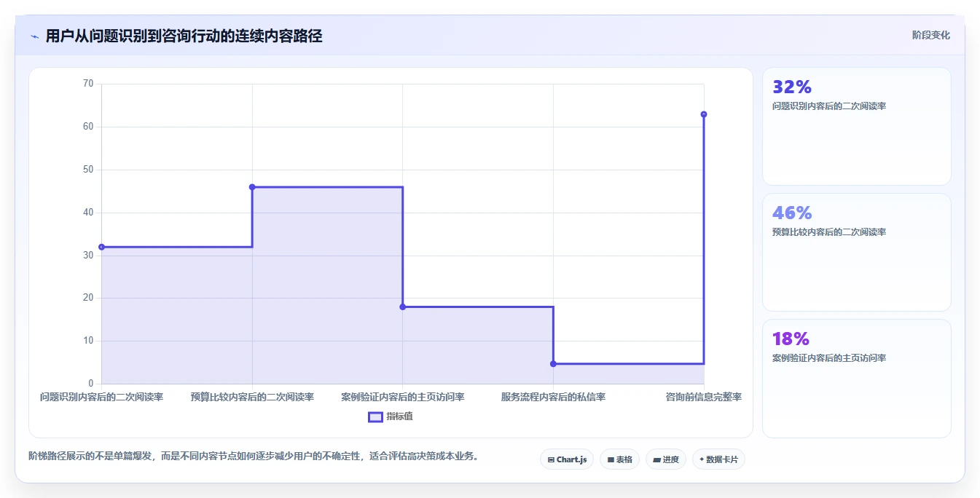The image size is (980, 498).
Task: Click the data point near value 5
Action: (x=553, y=363)
